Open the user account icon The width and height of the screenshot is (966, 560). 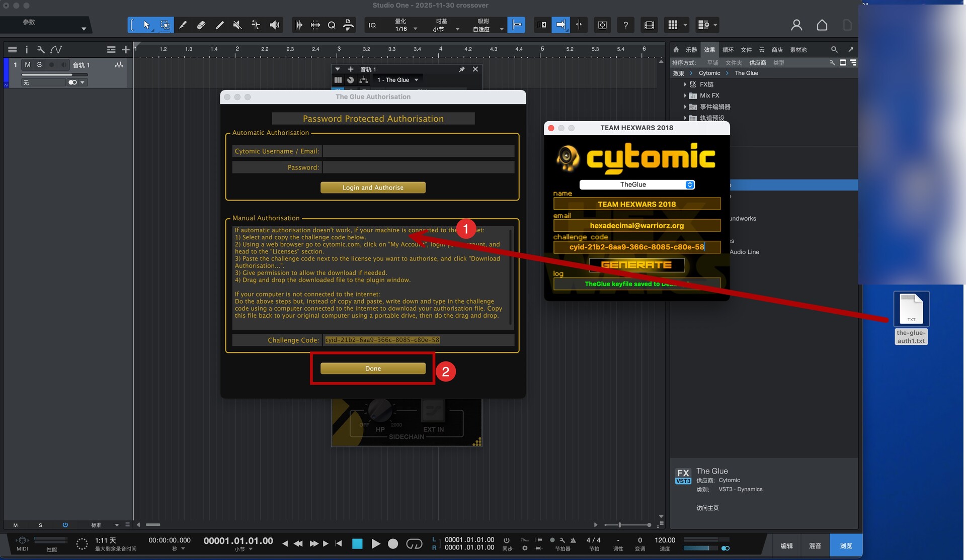point(796,25)
